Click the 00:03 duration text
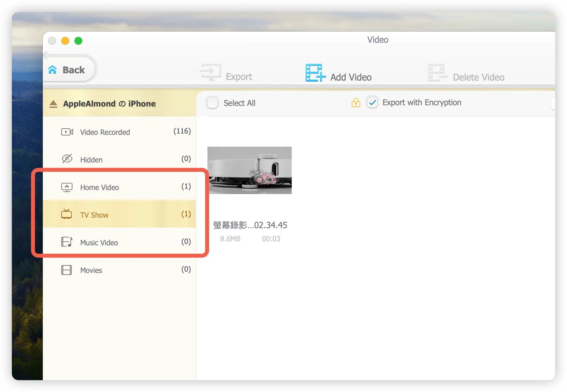Viewport: 567px width, 392px height. click(x=271, y=239)
